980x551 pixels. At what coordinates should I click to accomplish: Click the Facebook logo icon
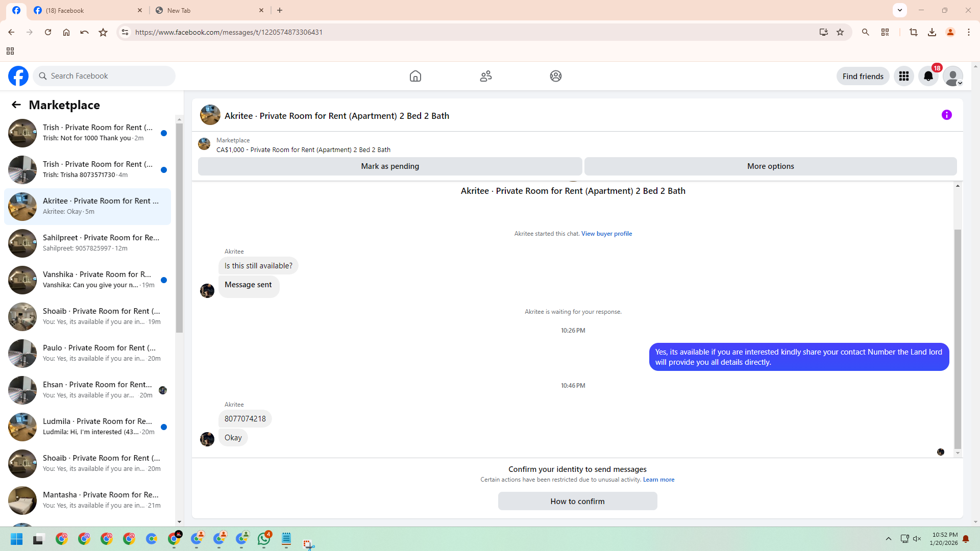18,76
